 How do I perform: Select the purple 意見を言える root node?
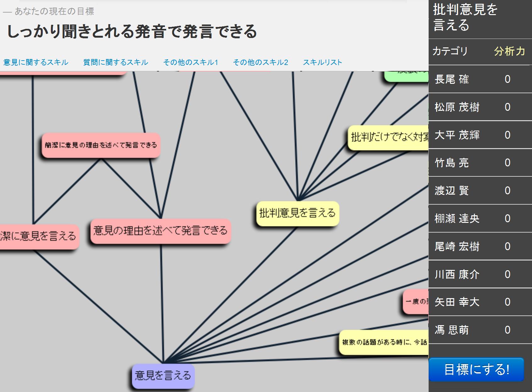tap(163, 376)
